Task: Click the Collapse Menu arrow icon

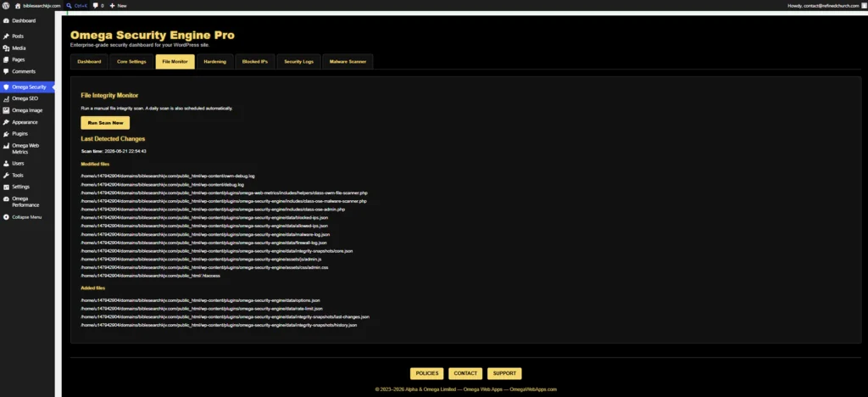Action: [6, 217]
